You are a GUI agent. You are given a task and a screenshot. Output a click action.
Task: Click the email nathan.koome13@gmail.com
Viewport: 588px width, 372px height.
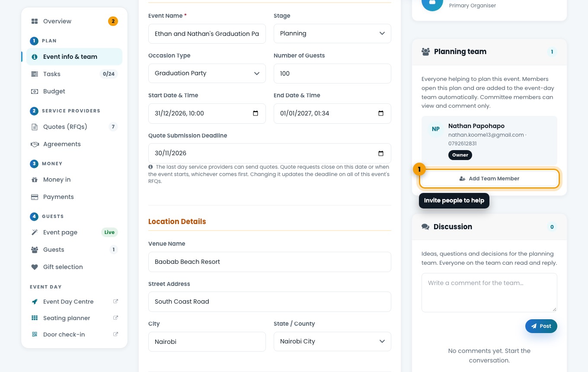(x=486, y=135)
